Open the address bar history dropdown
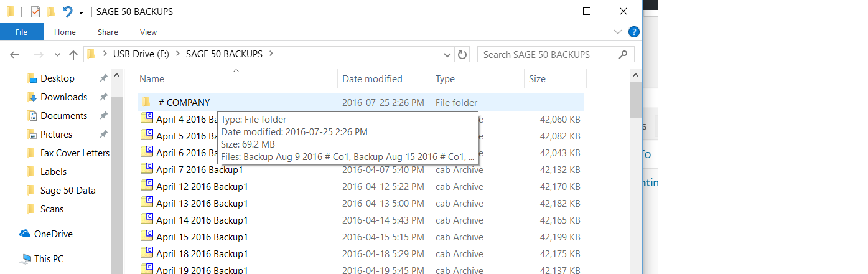Screen dimensions: 868x274 click(447, 55)
